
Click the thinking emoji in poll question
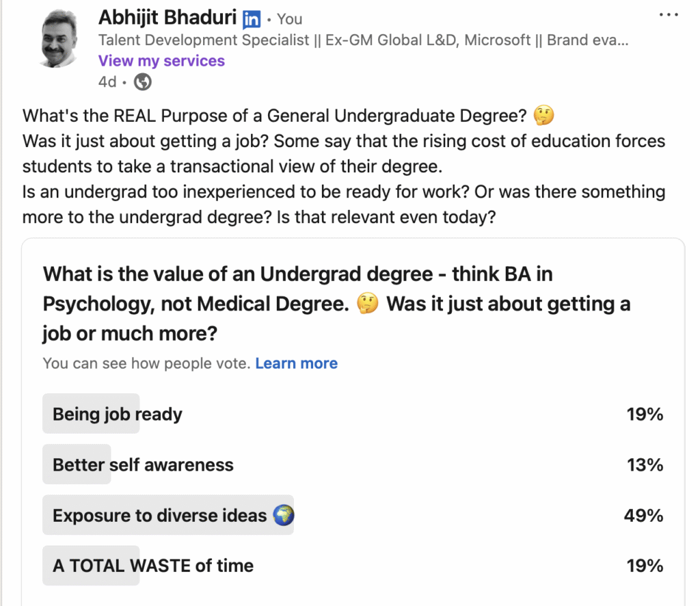(368, 304)
